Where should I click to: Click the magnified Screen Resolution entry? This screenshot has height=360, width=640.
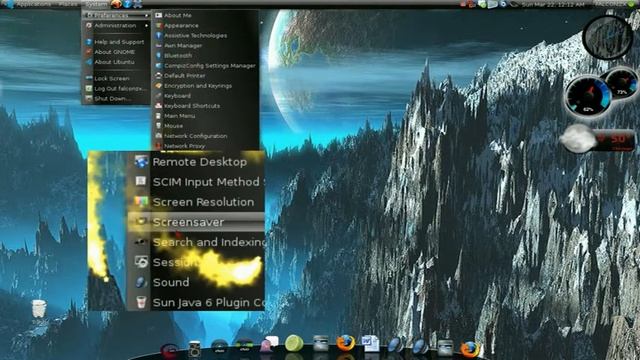(196, 202)
